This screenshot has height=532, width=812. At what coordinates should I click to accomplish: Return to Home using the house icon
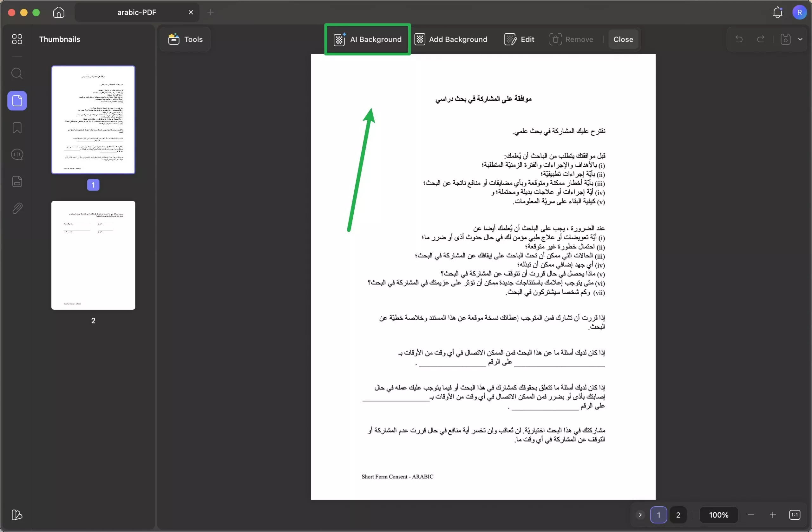point(58,12)
